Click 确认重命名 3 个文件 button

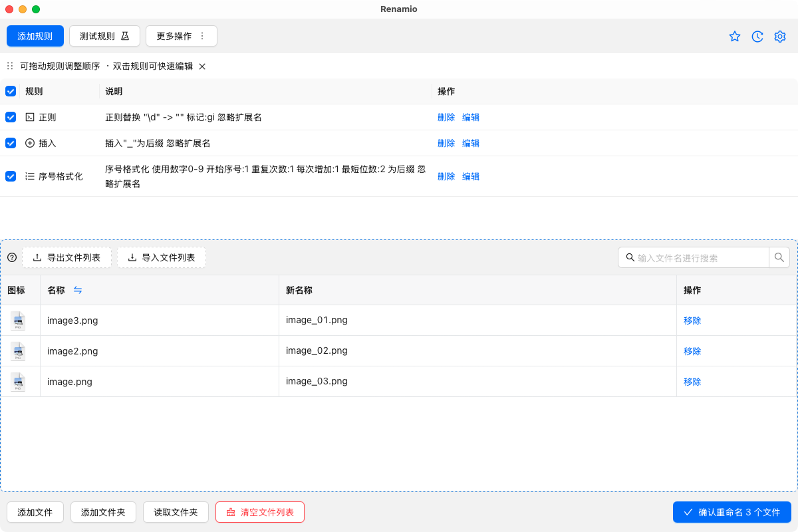[731, 512]
